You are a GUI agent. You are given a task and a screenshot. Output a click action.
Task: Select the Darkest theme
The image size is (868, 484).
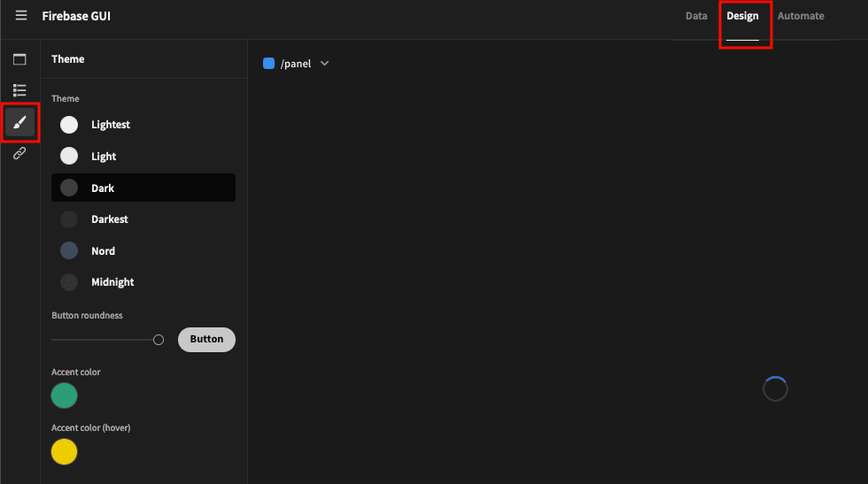coord(143,219)
